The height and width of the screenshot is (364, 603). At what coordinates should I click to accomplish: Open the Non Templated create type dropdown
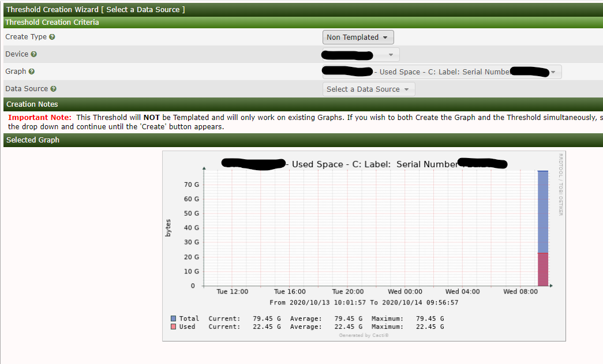(358, 37)
